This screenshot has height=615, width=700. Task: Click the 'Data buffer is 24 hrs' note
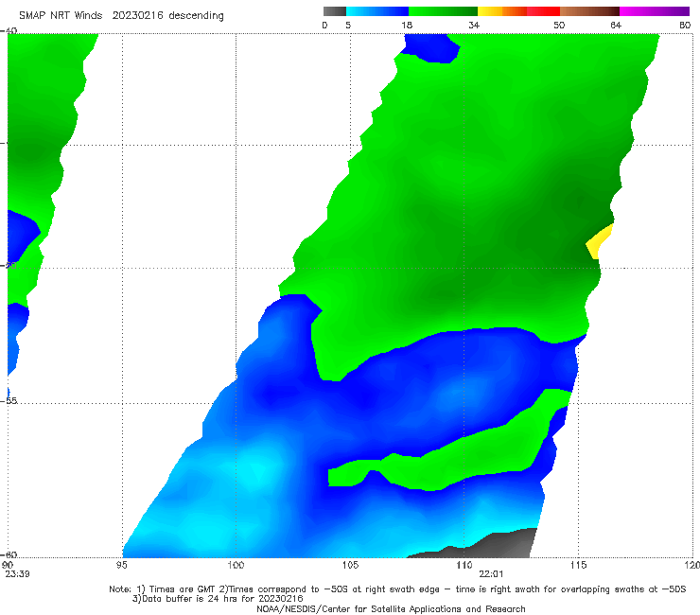218,599
